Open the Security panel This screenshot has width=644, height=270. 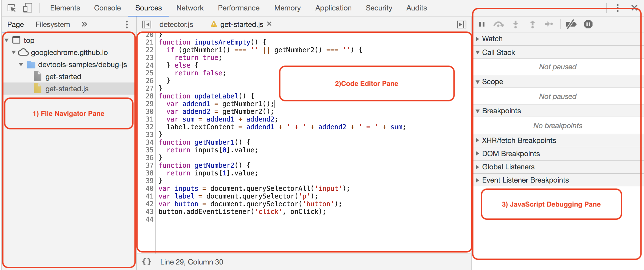tap(379, 8)
